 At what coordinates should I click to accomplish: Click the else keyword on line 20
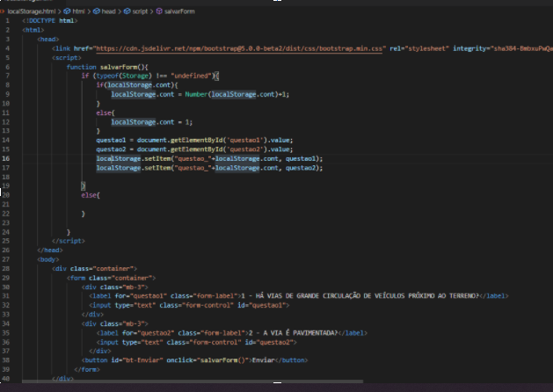89,195
